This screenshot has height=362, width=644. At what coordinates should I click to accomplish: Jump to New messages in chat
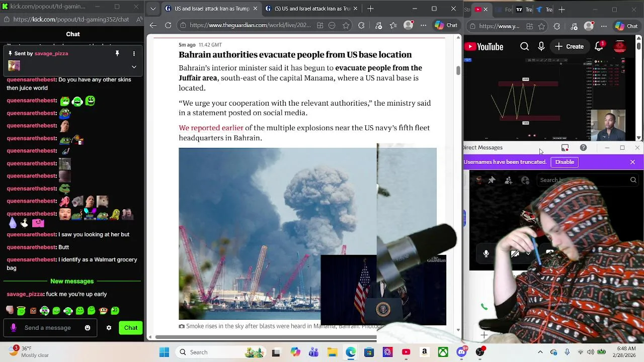72,281
